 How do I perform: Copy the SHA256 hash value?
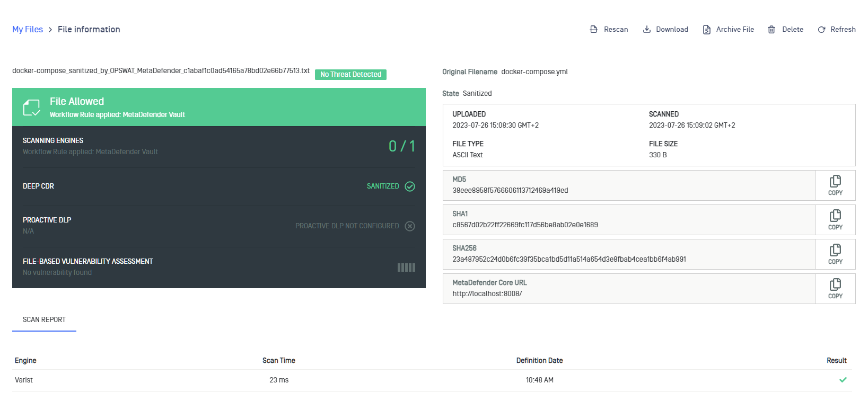click(835, 254)
